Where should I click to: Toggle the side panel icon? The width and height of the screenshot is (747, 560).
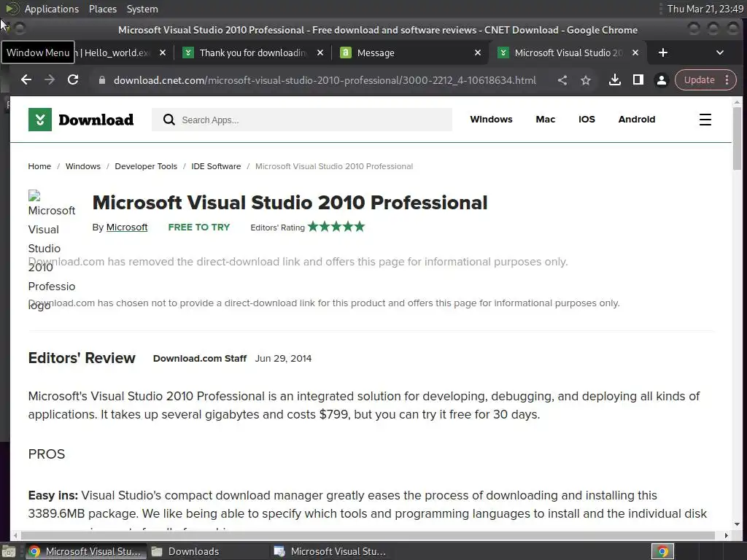tap(638, 80)
